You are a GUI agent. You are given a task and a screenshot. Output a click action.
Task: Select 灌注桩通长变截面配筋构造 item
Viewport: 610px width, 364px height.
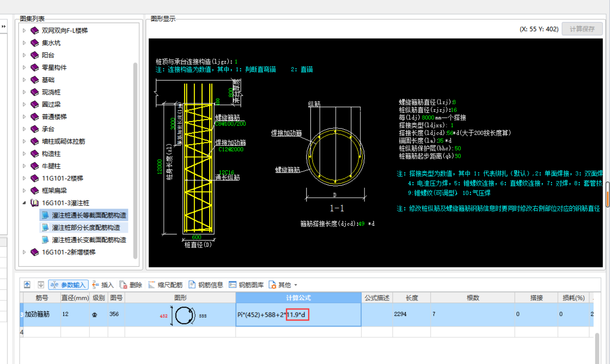coord(89,240)
